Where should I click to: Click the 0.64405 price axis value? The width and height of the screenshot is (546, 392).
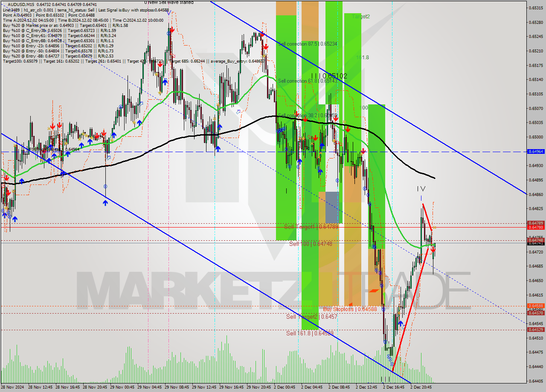(536, 381)
